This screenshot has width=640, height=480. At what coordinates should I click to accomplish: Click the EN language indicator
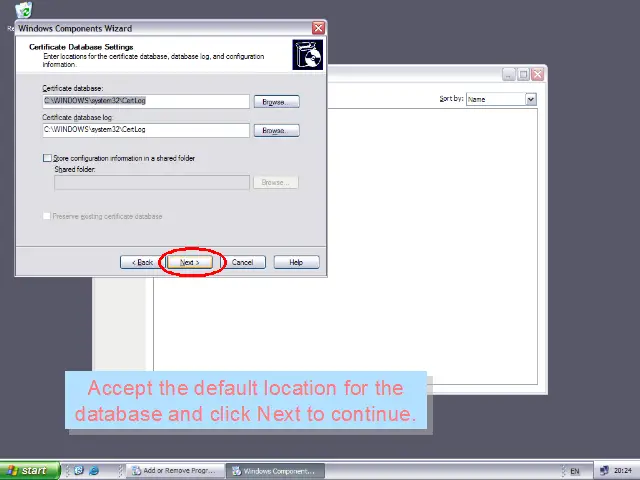click(575, 471)
